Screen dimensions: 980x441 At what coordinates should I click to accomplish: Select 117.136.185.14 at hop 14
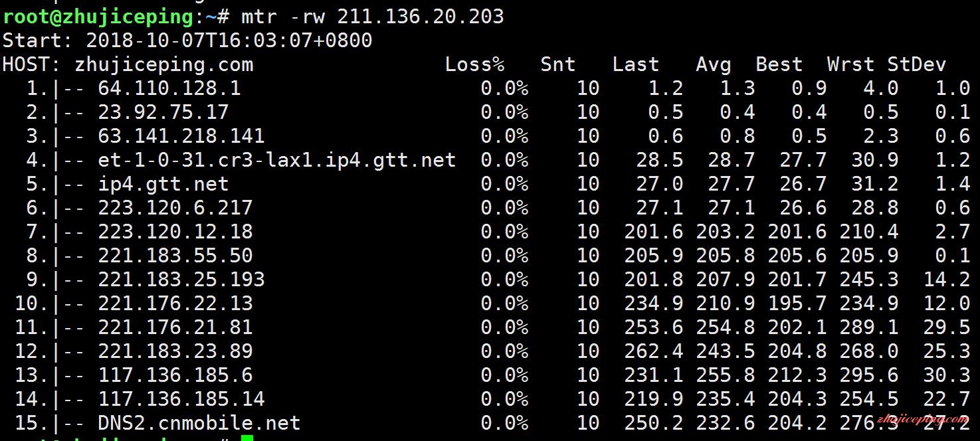[x=181, y=399]
